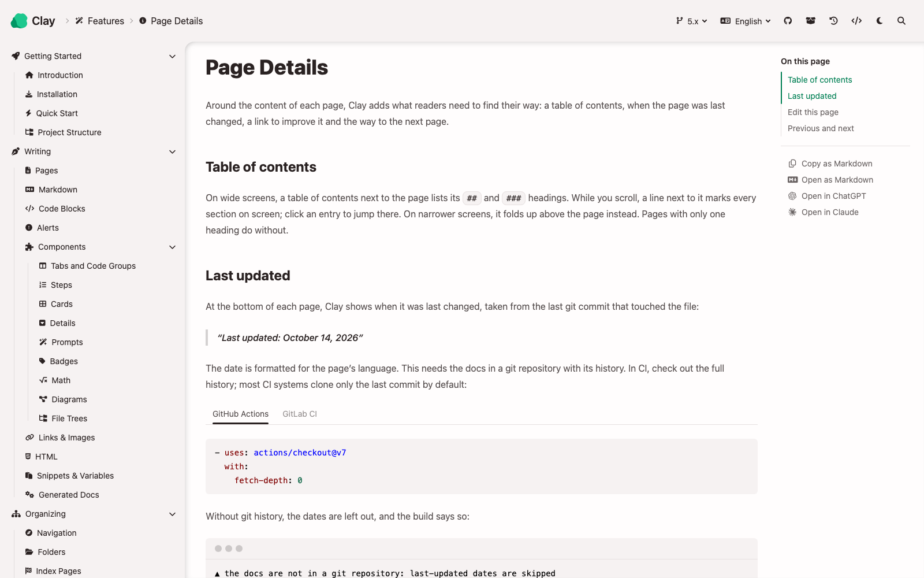Open Alerts page in sidebar
The height and width of the screenshot is (578, 924).
[x=42, y=228]
